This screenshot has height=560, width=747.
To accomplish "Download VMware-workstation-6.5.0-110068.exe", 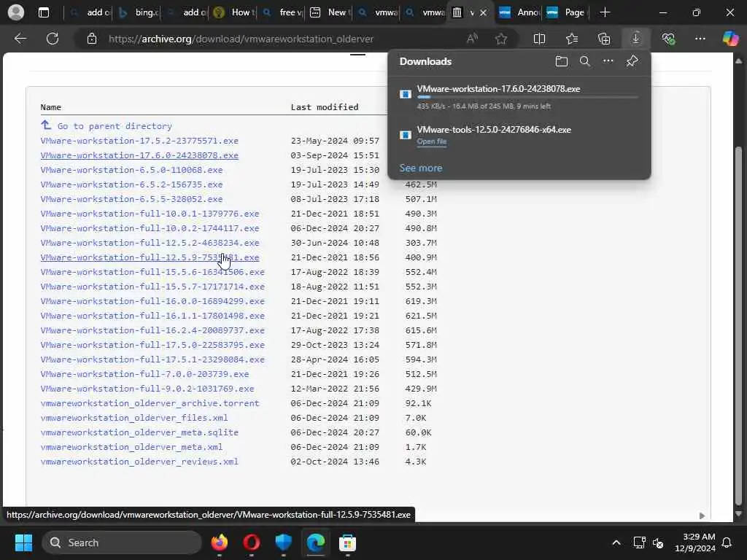I will 131,170.
